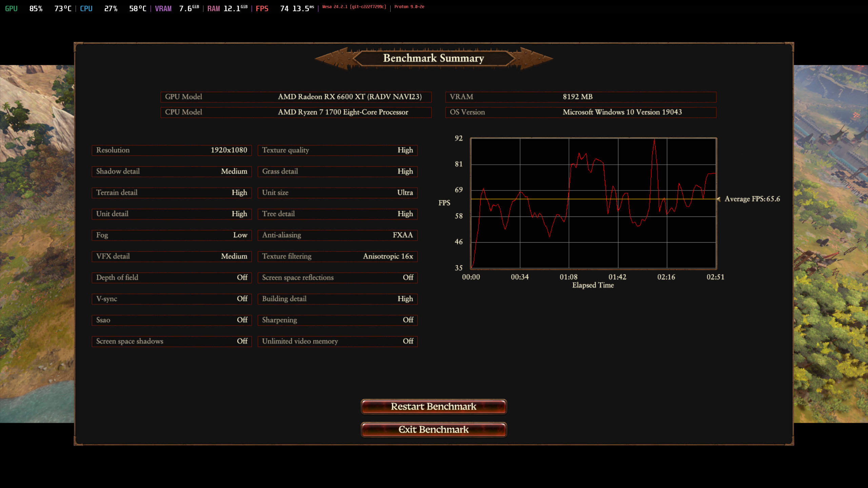The image size is (868, 488).
Task: Select the Tree detail High row
Action: point(338,214)
